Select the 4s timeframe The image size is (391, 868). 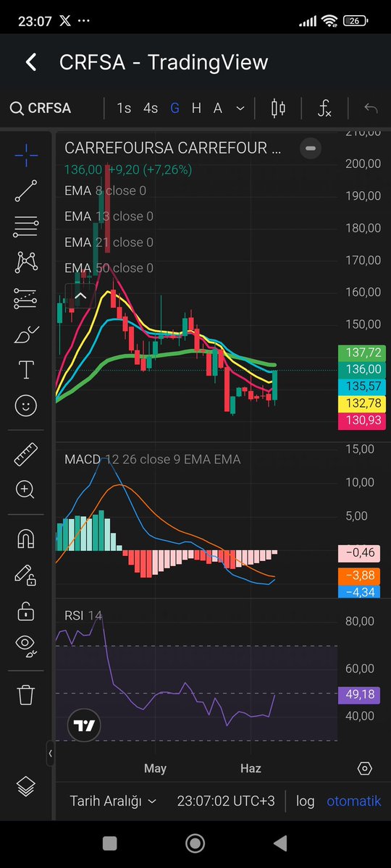pos(151,108)
